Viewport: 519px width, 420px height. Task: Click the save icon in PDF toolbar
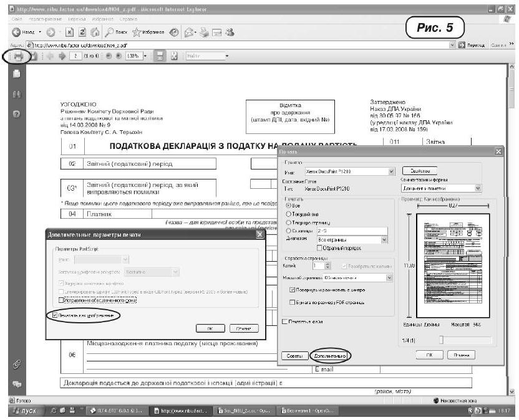pyautogui.click(x=33, y=56)
